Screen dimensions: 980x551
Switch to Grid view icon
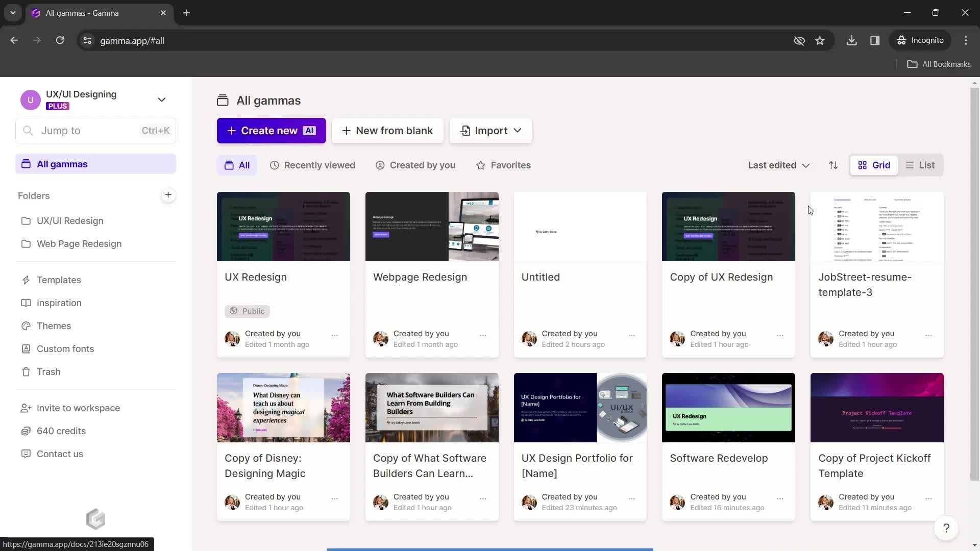tap(862, 165)
